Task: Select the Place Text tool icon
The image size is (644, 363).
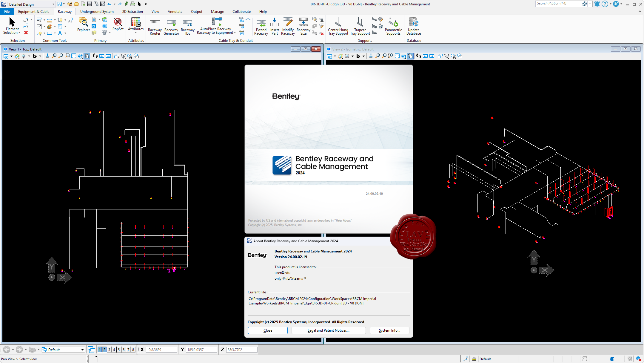Action: pyautogui.click(x=60, y=33)
